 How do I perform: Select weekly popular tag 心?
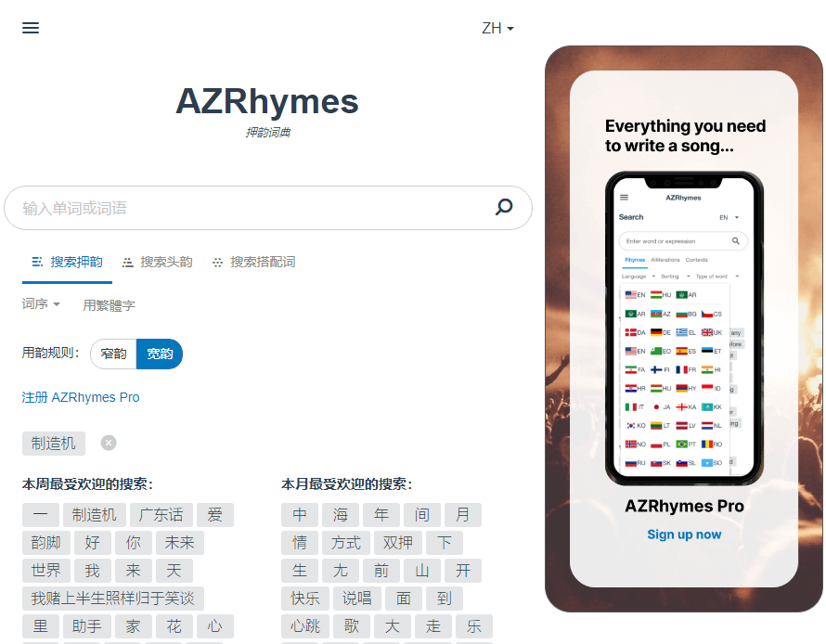click(215, 626)
